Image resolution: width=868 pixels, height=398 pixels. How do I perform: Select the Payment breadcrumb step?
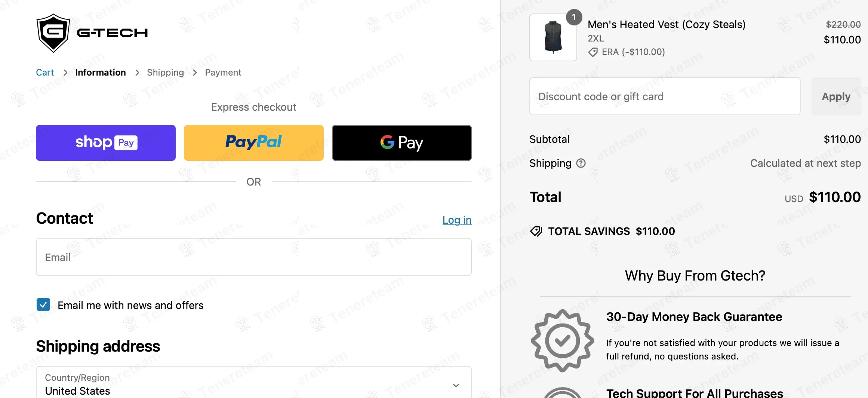tap(223, 73)
